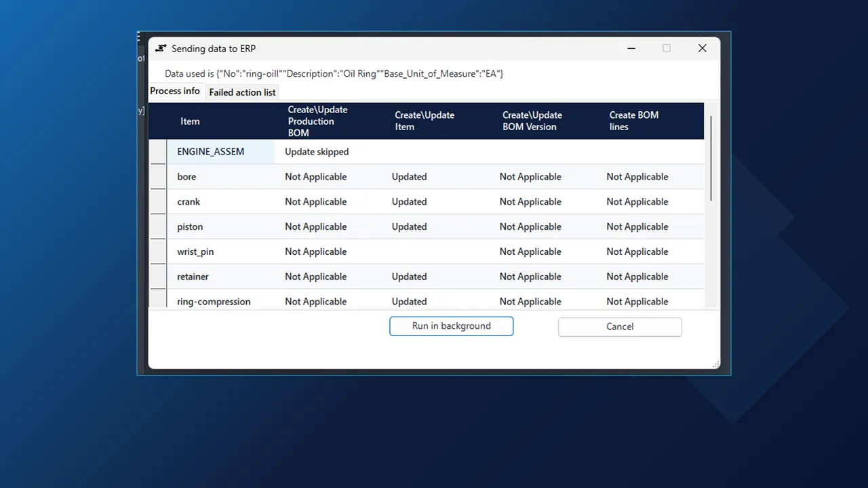Click row selector beside ENGINE_ASSEM
This screenshot has height=488, width=868.
tap(157, 152)
